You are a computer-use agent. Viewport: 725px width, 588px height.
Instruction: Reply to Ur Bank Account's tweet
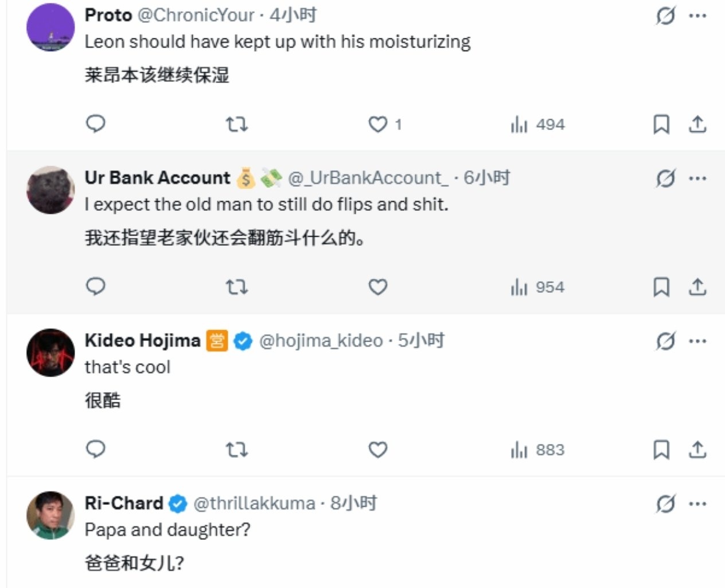pyautogui.click(x=95, y=287)
